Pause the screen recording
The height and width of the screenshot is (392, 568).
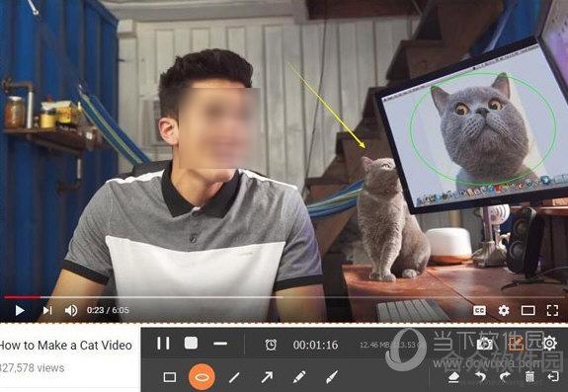point(163,344)
